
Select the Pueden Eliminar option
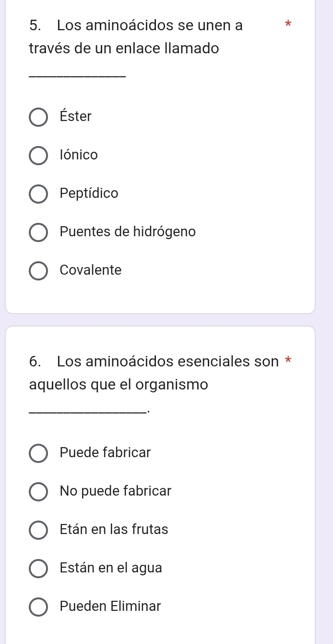click(38, 607)
